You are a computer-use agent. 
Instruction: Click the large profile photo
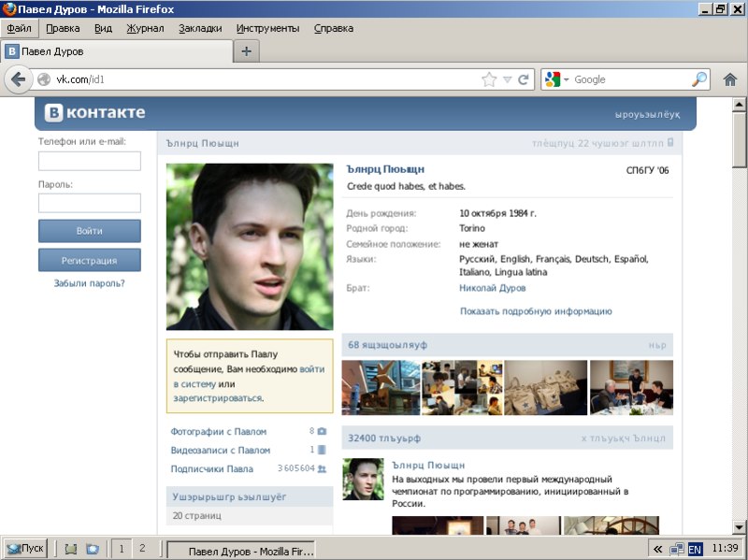(x=250, y=247)
